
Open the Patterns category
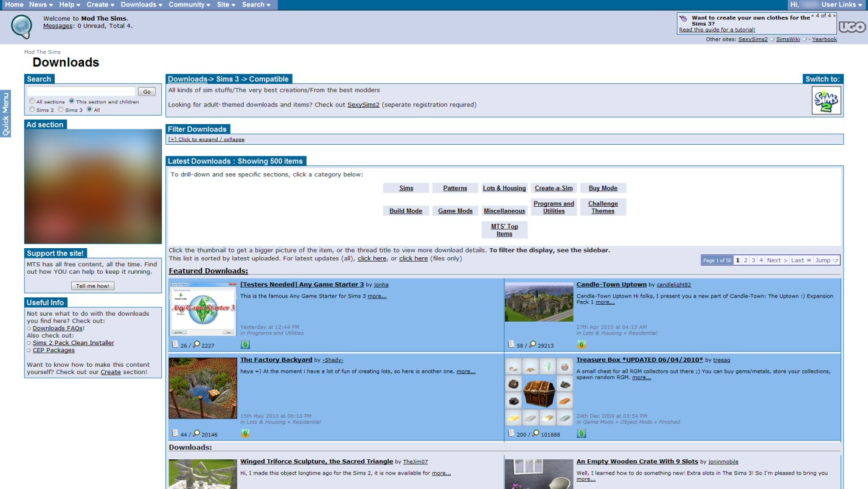click(455, 189)
